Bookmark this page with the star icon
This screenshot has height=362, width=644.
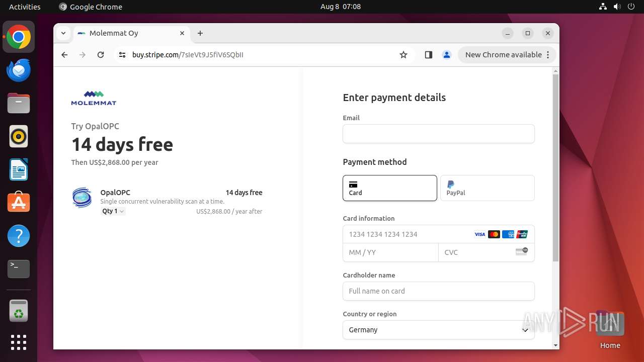tap(404, 55)
